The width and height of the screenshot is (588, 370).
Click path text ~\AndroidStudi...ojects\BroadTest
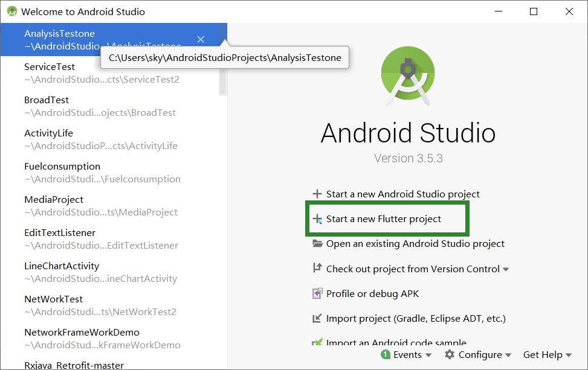(x=100, y=113)
